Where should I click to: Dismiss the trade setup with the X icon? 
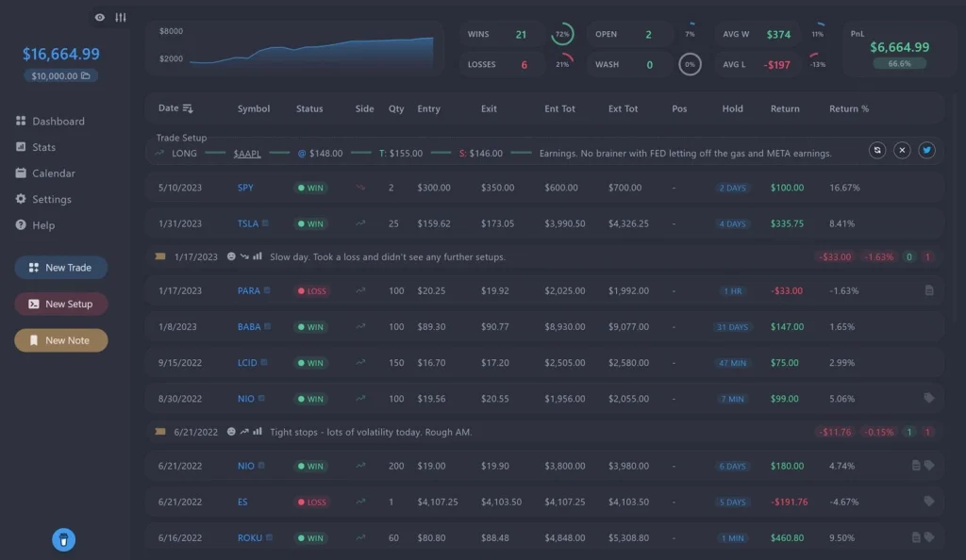click(903, 150)
